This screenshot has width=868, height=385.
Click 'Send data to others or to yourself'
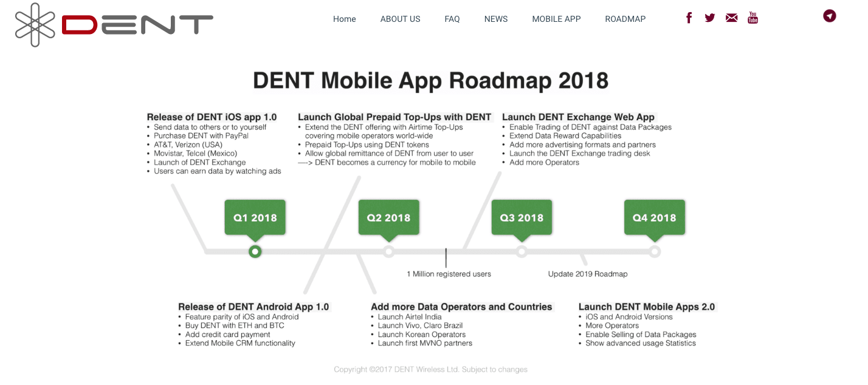(210, 127)
